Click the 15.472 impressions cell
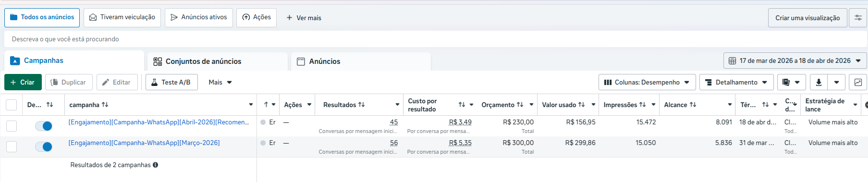Viewport: 868px width, 182px height. 646,122
